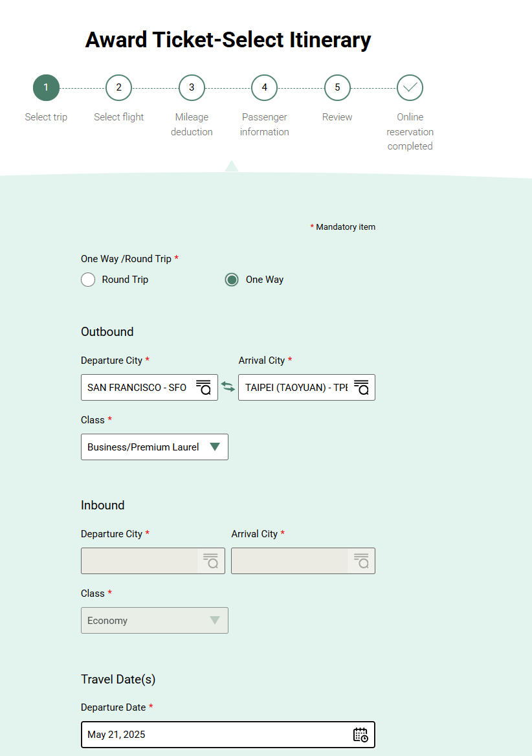
Task: Go to step 1 Select trip
Action: point(46,88)
